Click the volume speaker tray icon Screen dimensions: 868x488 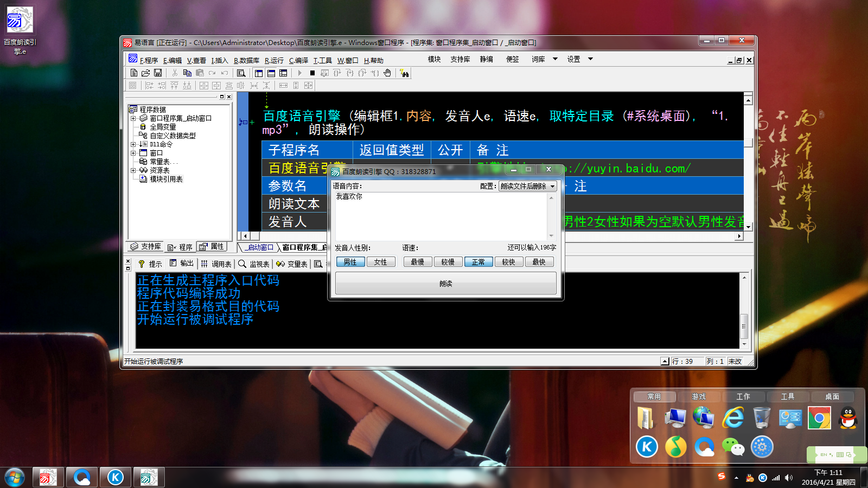(789, 478)
